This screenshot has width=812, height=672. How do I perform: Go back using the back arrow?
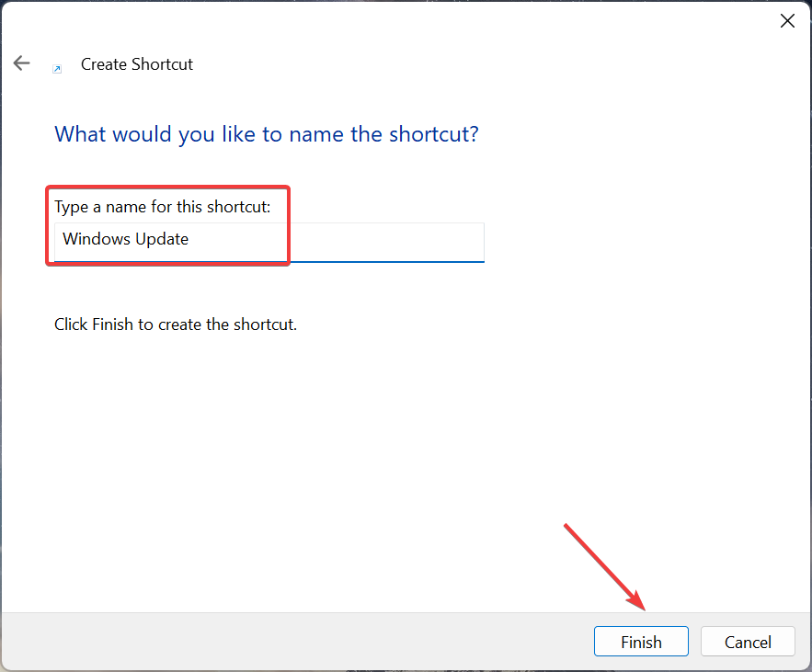21,63
